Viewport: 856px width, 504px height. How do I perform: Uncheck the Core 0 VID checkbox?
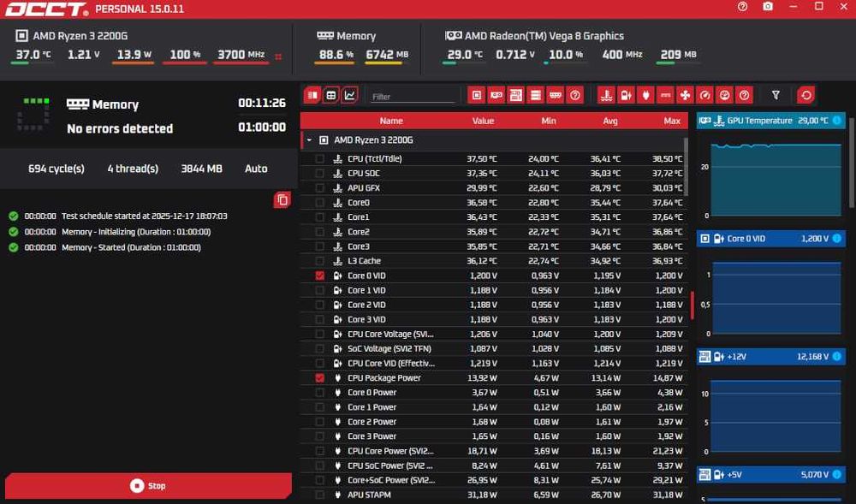(x=320, y=276)
